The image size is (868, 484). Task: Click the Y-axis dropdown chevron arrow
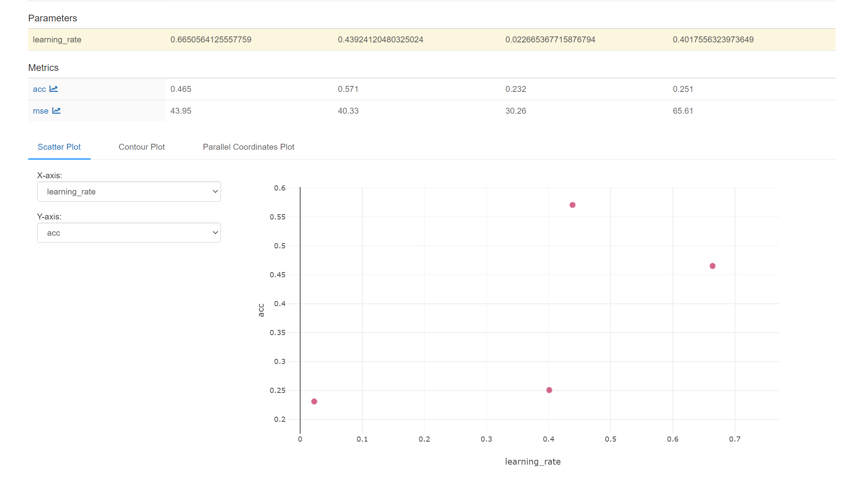pos(215,233)
